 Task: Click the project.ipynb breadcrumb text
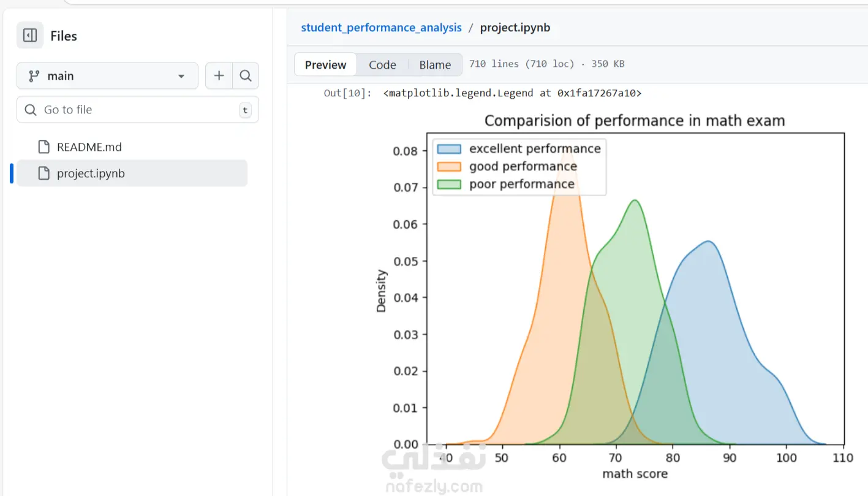tap(515, 28)
